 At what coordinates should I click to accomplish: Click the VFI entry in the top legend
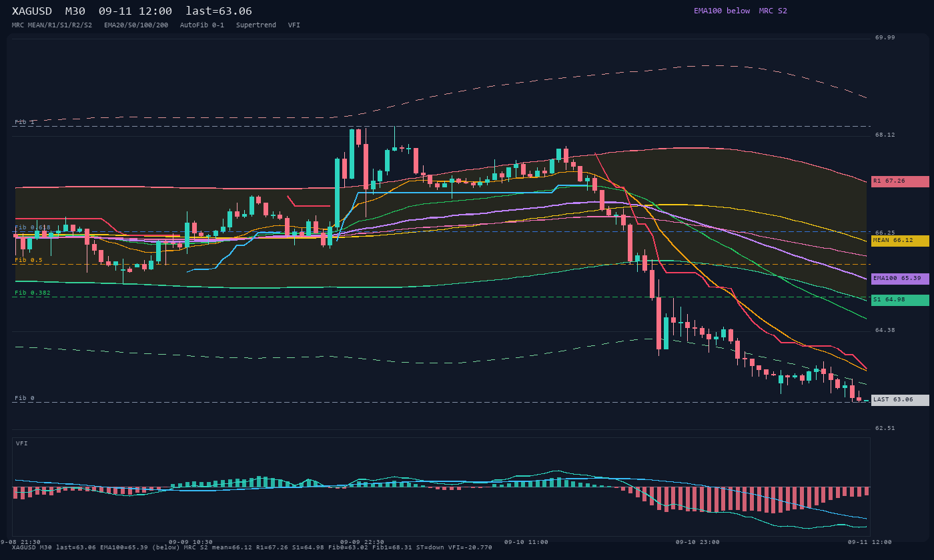tap(294, 25)
